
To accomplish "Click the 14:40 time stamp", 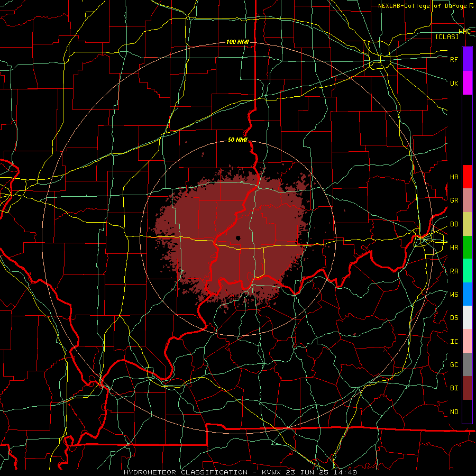I will coord(344,472).
